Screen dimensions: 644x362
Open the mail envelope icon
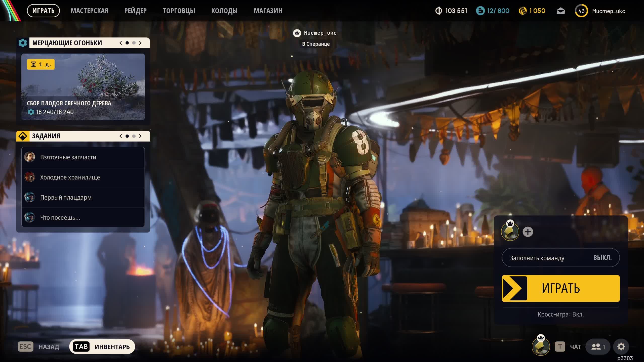(x=560, y=11)
